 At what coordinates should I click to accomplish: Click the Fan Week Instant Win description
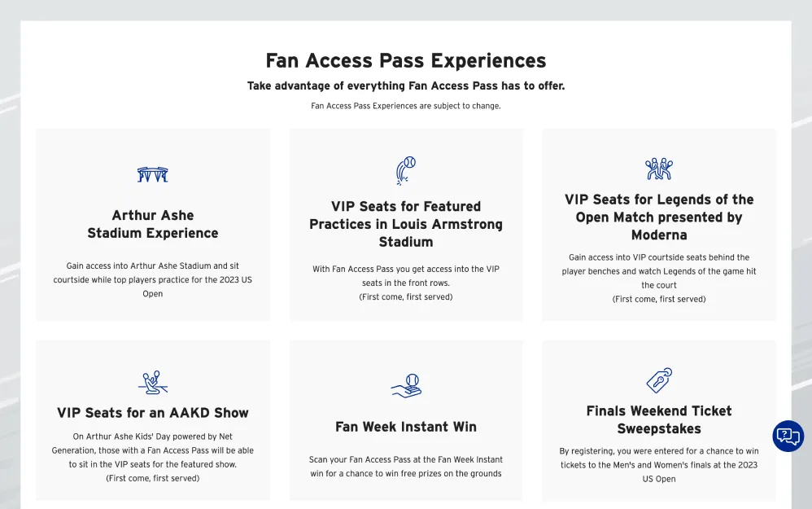406,467
